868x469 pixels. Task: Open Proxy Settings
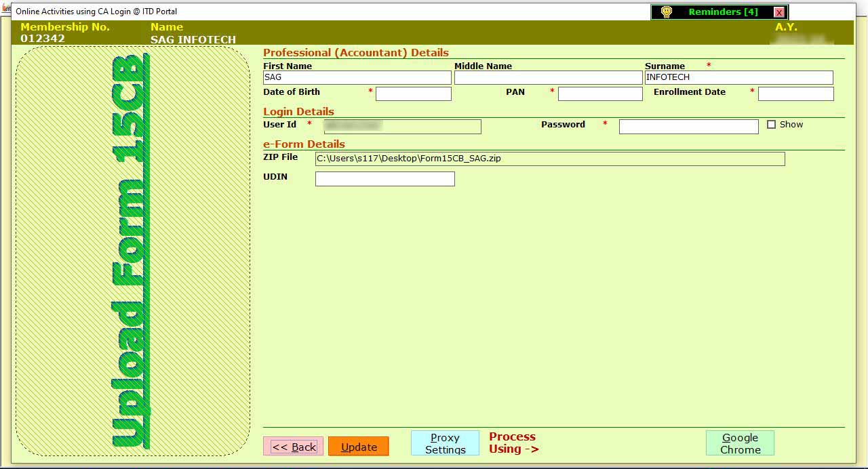click(445, 443)
